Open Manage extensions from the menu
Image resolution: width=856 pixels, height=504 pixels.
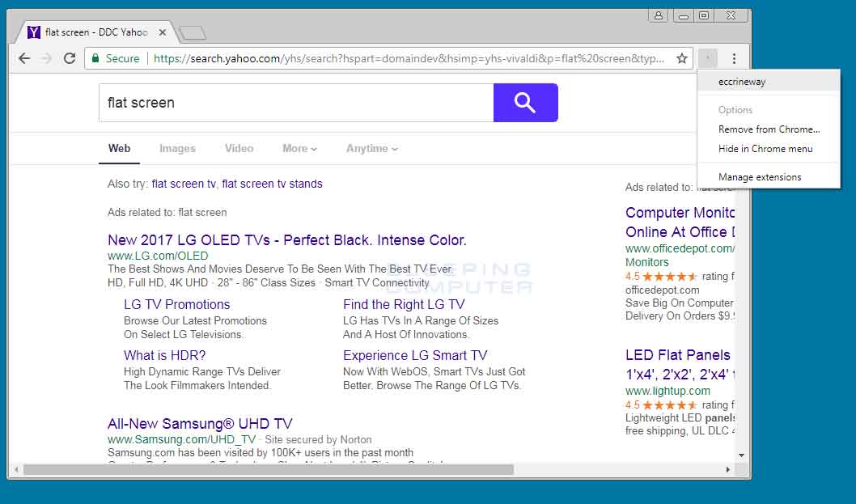(x=769, y=177)
